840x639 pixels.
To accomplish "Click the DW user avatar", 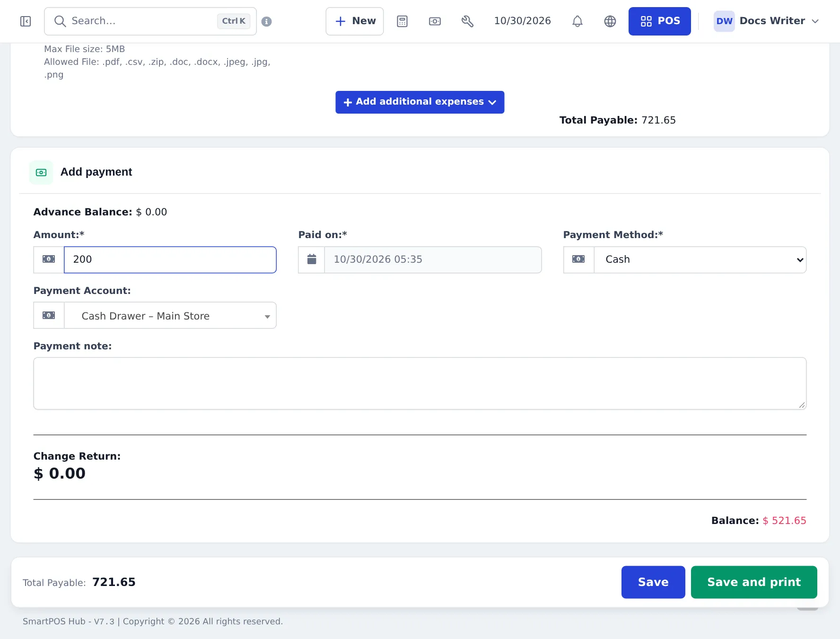I will [x=724, y=21].
